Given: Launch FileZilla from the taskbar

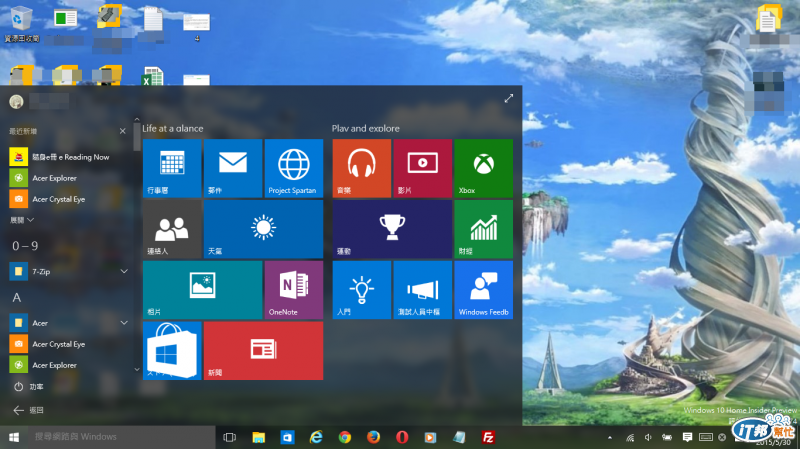Looking at the screenshot, I should (488, 437).
